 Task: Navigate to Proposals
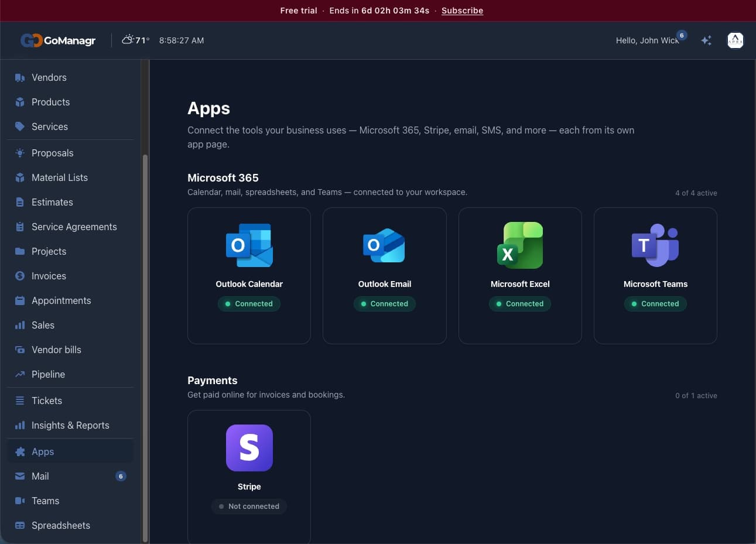70,153
